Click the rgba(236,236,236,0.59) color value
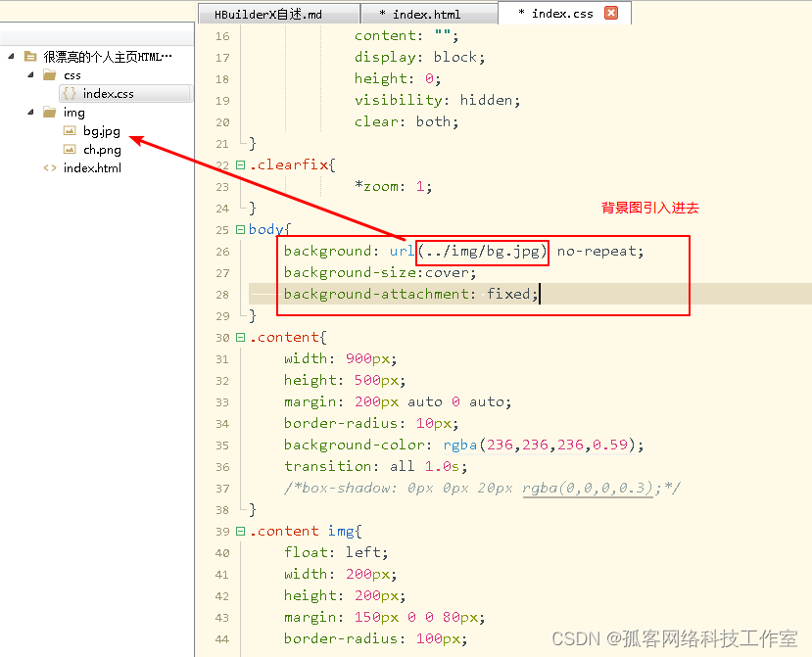812x657 pixels. (x=539, y=445)
